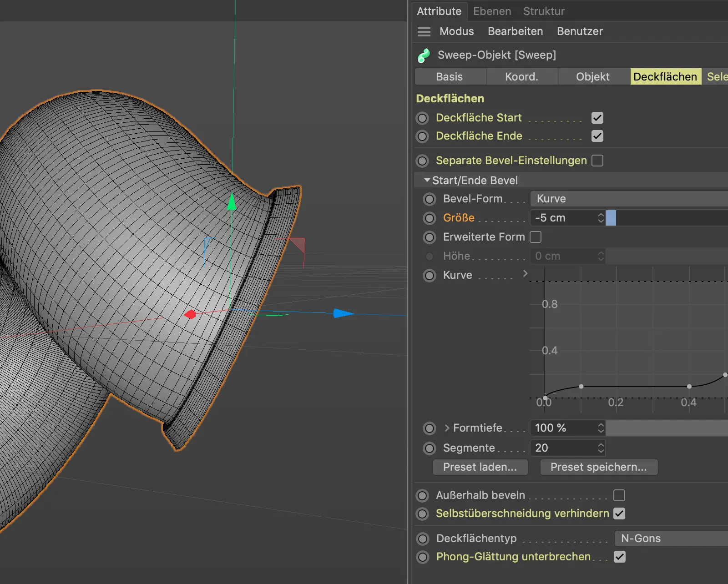Select the Basis tab

pos(450,77)
